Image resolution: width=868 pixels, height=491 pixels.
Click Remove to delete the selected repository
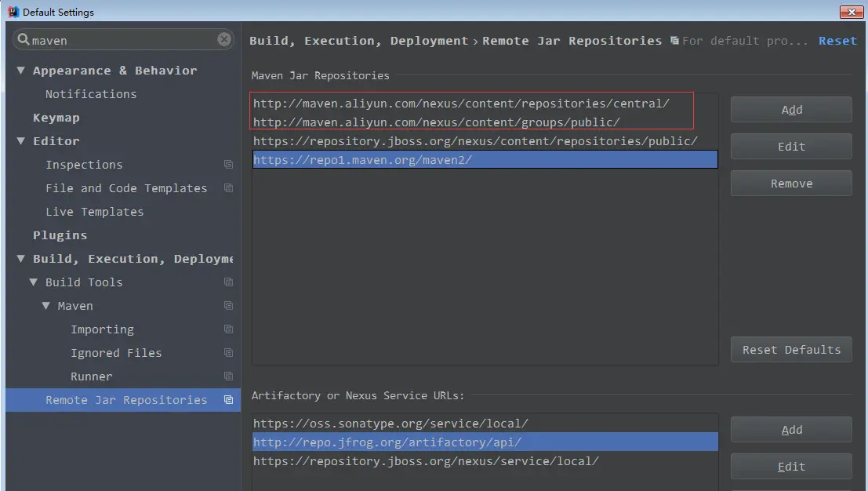pyautogui.click(x=790, y=183)
